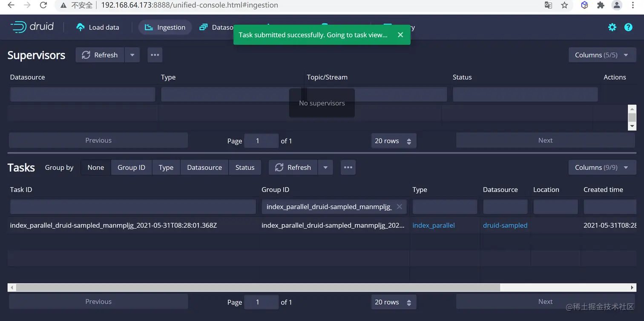
Task: Click the Supervisors table scroll-down arrow
Action: click(632, 126)
